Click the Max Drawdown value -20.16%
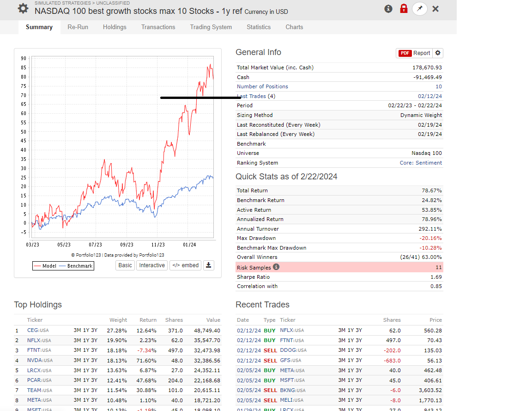Screen dimensions: 532x411 coord(430,238)
